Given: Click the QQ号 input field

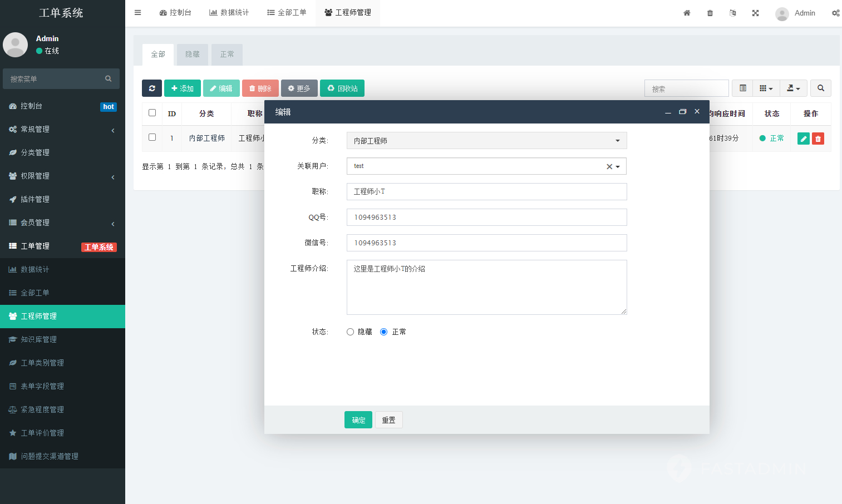Looking at the screenshot, I should point(486,218).
